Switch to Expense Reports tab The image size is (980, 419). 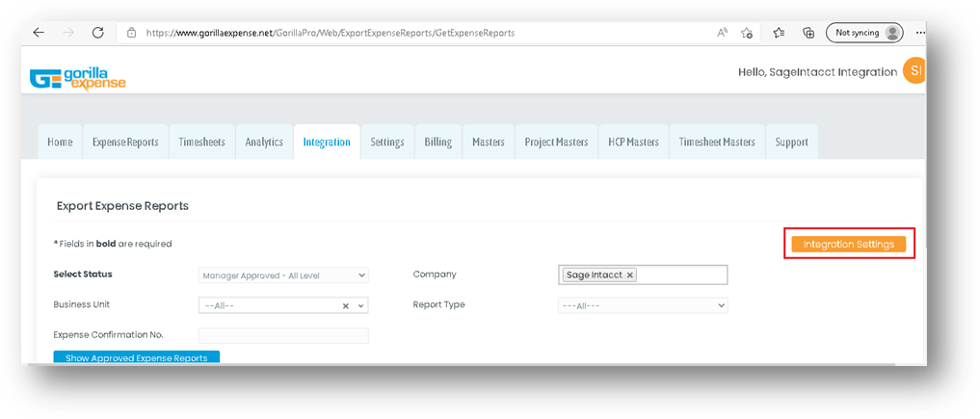coord(125,142)
